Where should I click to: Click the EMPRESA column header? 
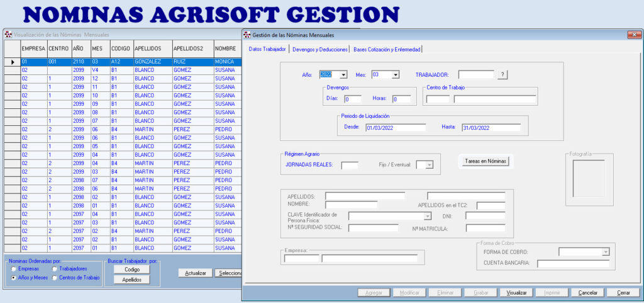(x=34, y=49)
